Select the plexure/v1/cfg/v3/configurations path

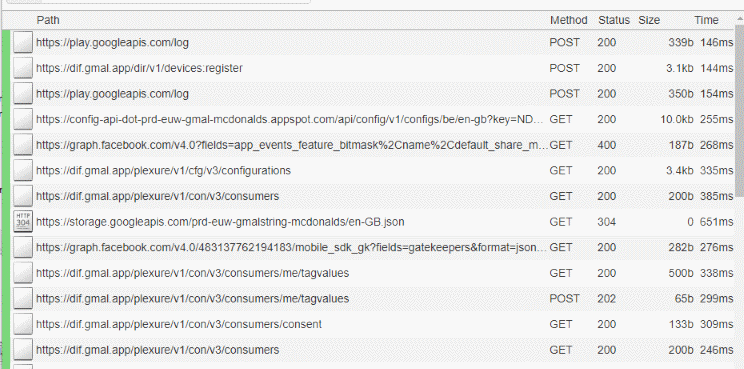(163, 170)
